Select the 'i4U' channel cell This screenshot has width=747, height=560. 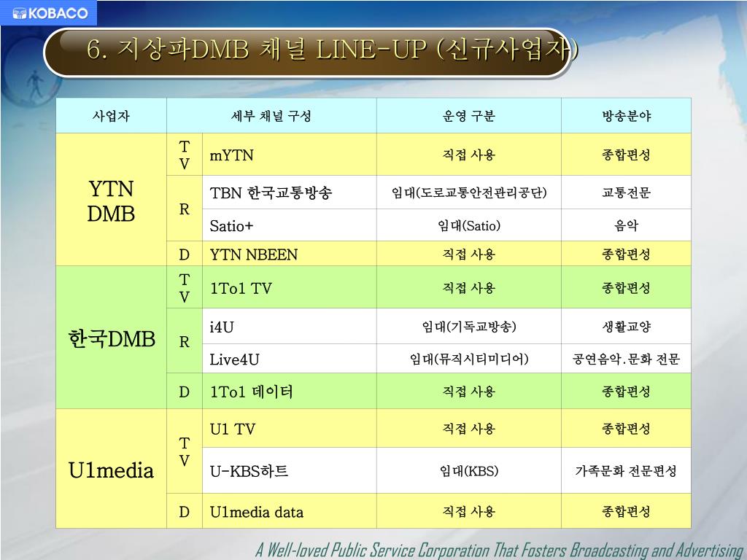289,326
